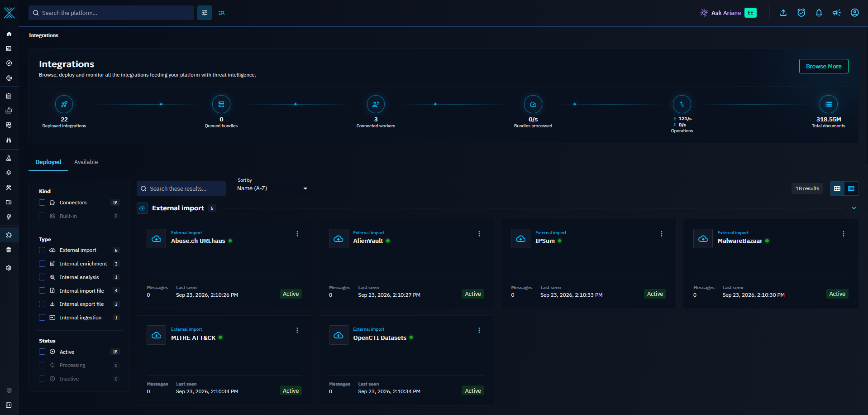Open the alarm triggers icon in the top bar
This screenshot has height=415, width=868.
point(801,13)
